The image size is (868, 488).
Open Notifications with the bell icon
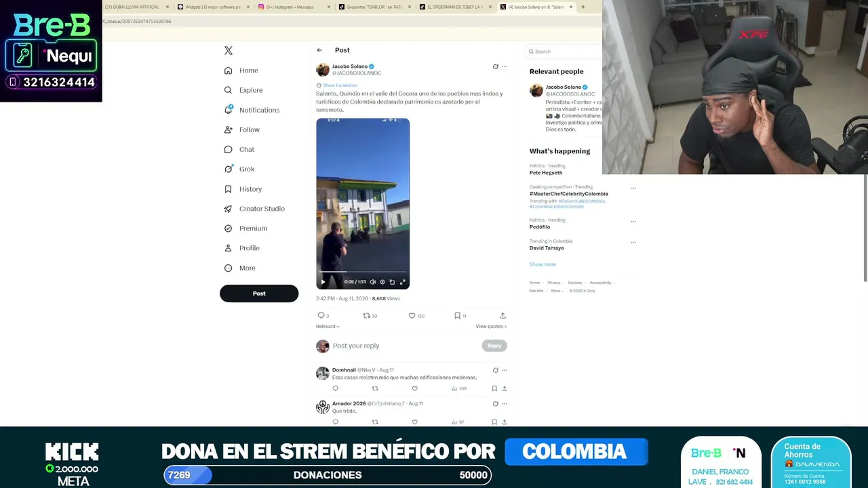tap(252, 110)
